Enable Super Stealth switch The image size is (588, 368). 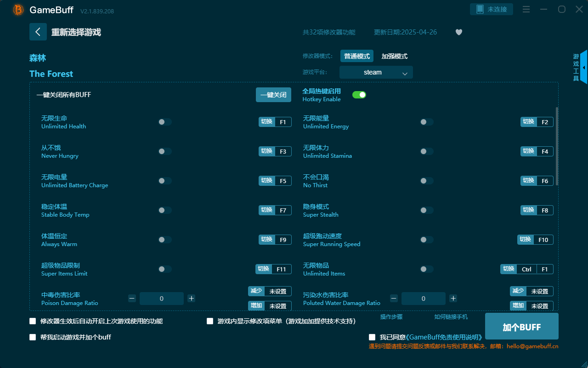[x=427, y=210]
